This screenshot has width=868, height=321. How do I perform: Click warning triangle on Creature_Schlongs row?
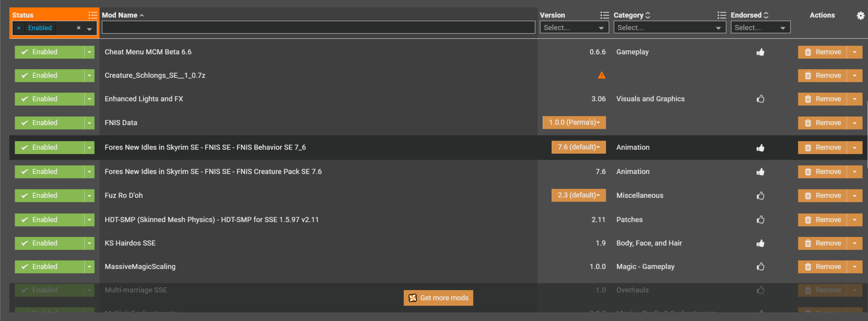[601, 75]
